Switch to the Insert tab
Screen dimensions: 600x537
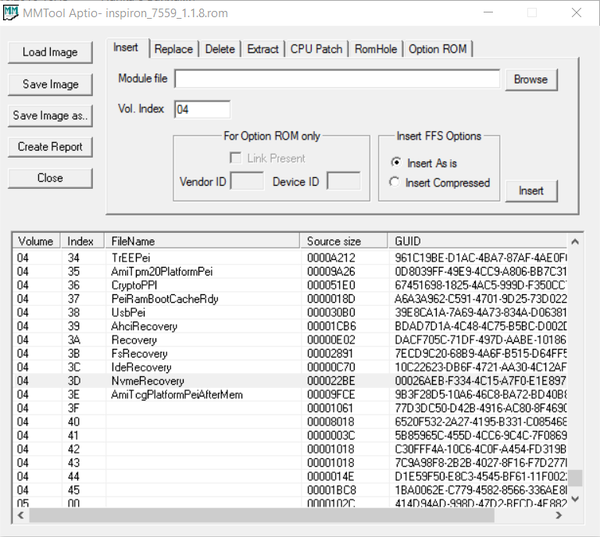tap(126, 48)
